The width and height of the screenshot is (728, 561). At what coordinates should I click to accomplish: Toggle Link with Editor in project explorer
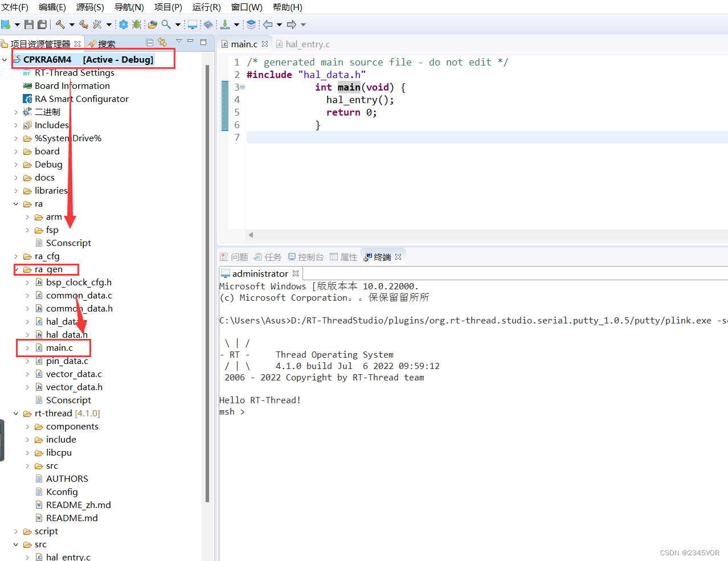[162, 42]
